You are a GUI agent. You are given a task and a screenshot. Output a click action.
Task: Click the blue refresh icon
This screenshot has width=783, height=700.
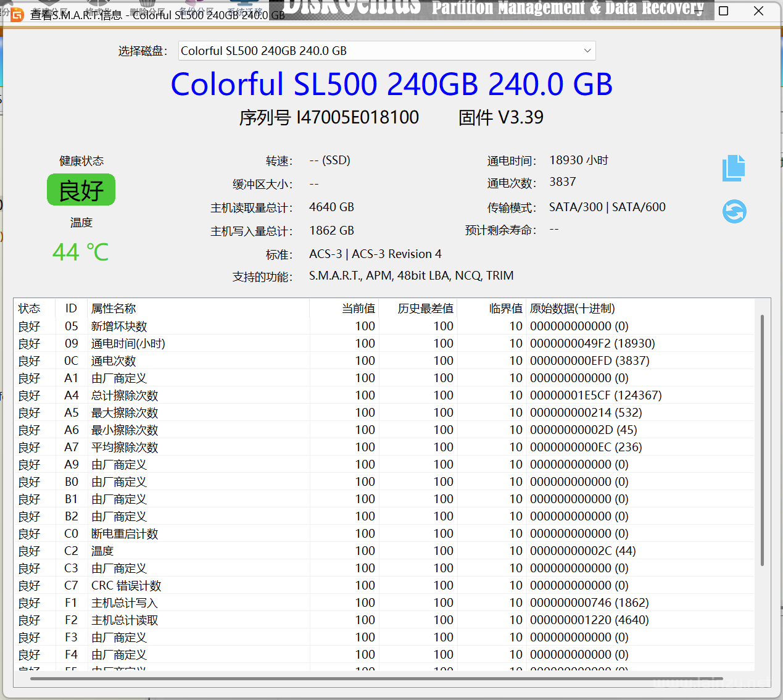(x=734, y=212)
